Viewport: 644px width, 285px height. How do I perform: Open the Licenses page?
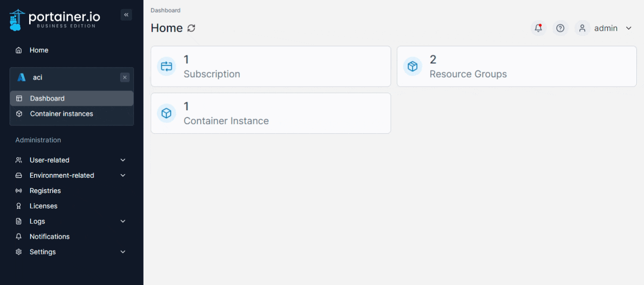click(43, 206)
